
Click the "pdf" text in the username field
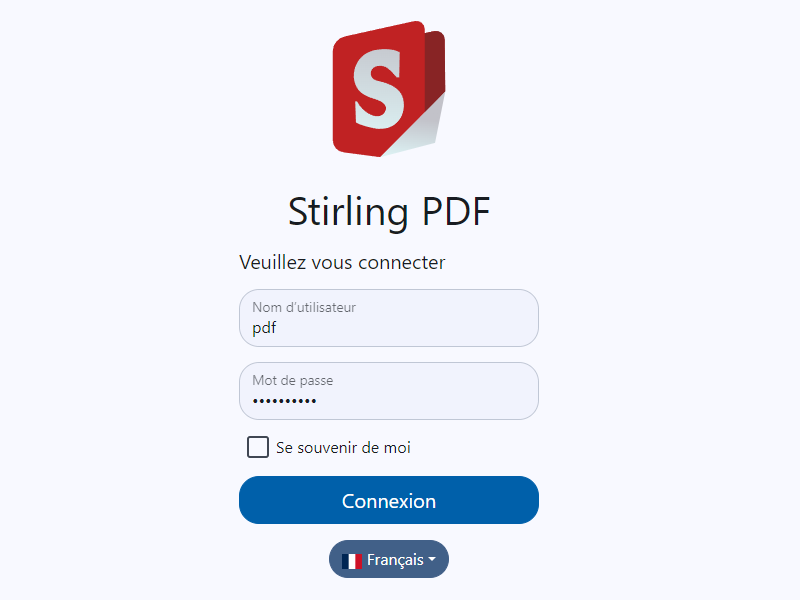264,328
